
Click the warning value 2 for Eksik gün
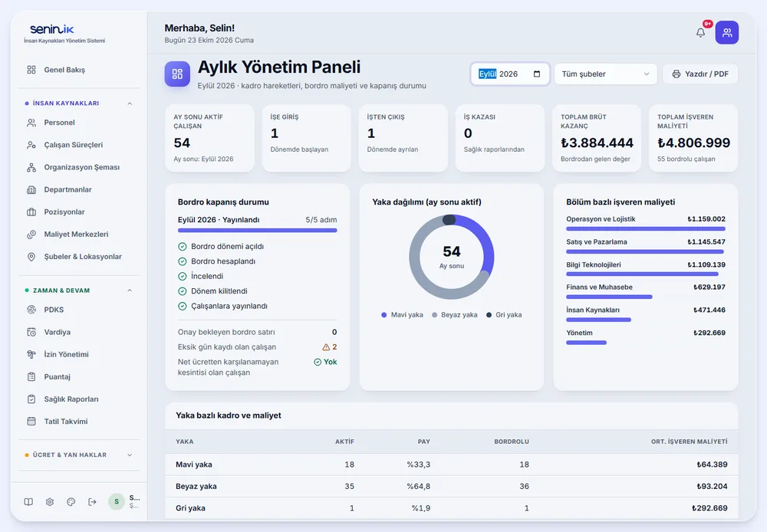(x=330, y=347)
